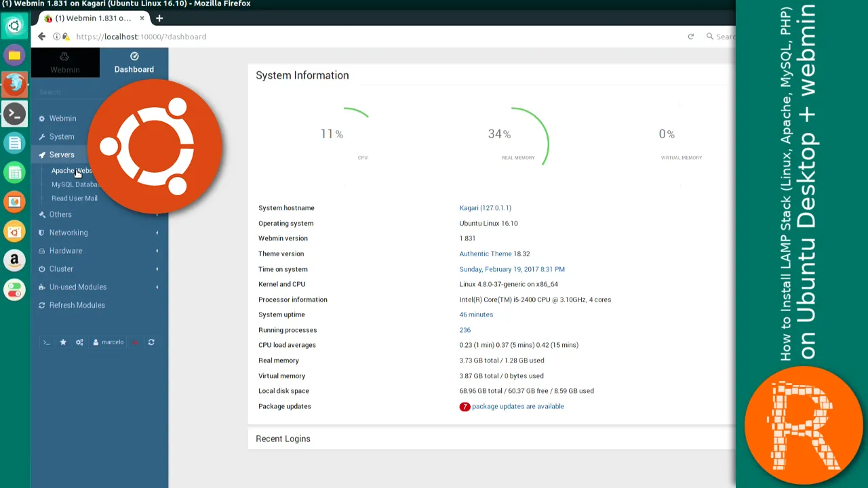Open LibreOffice Impress from the dock
868x488 pixels.
click(x=14, y=202)
